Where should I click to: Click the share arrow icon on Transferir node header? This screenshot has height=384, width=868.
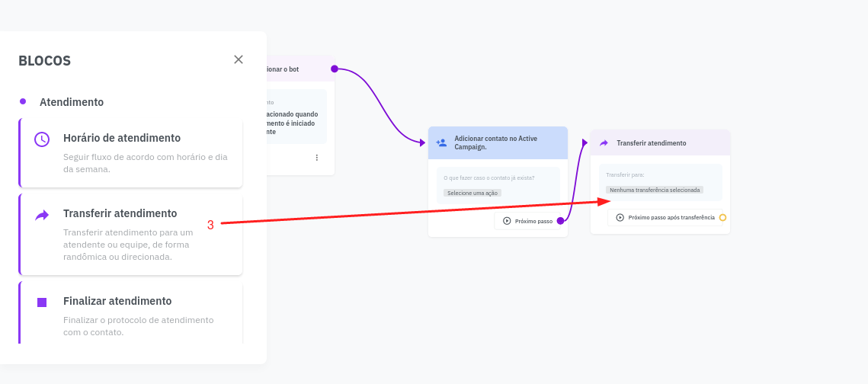[604, 142]
